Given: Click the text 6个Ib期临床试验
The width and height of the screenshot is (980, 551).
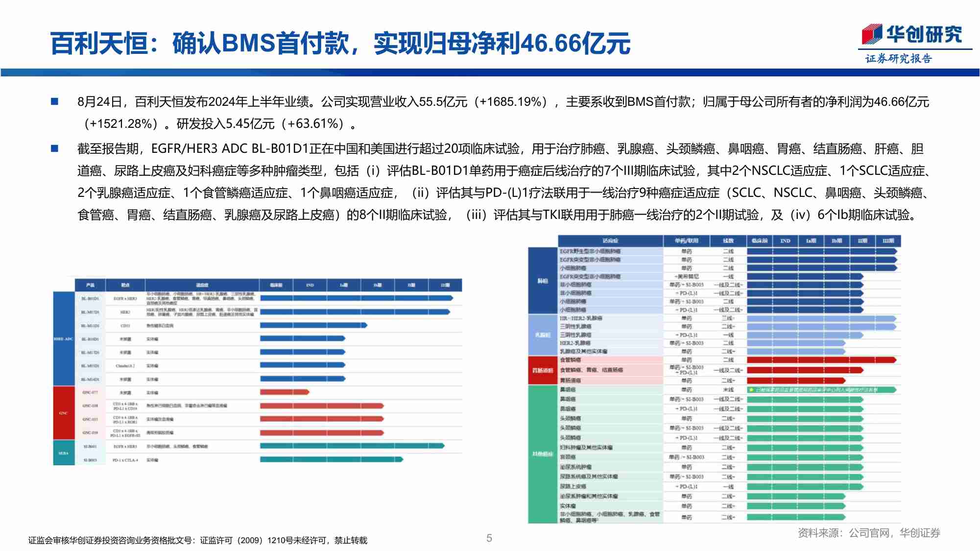Looking at the screenshot, I should pos(863,215).
